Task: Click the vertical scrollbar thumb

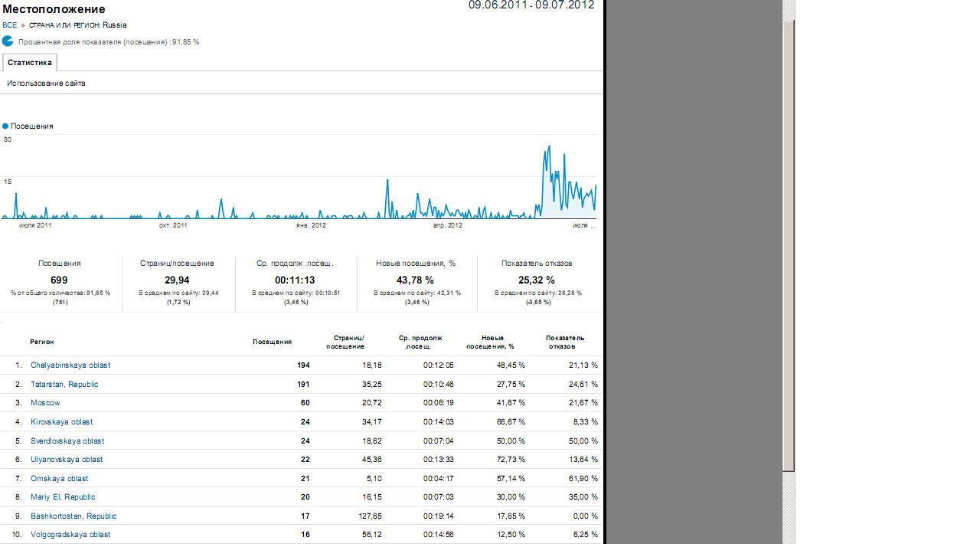Action: (x=789, y=245)
